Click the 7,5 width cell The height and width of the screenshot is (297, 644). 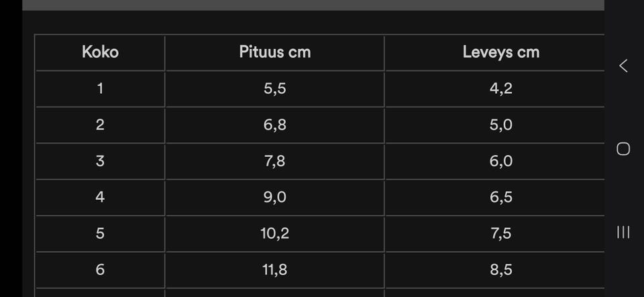[x=501, y=233]
